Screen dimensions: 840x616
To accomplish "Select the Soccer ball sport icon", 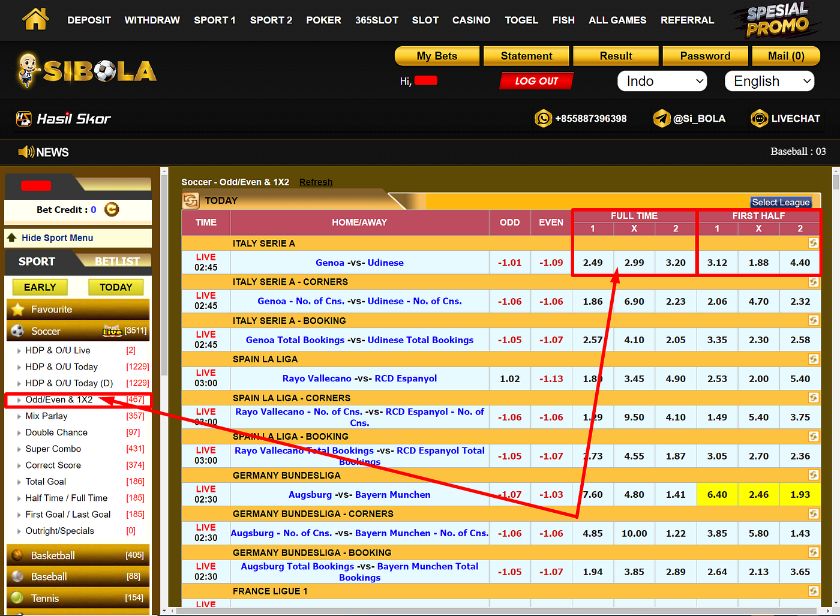I will tap(17, 331).
